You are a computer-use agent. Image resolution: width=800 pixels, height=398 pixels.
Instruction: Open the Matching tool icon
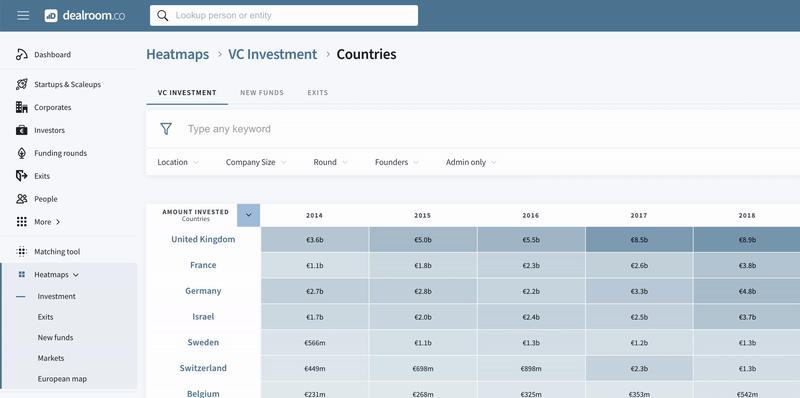[x=21, y=252]
